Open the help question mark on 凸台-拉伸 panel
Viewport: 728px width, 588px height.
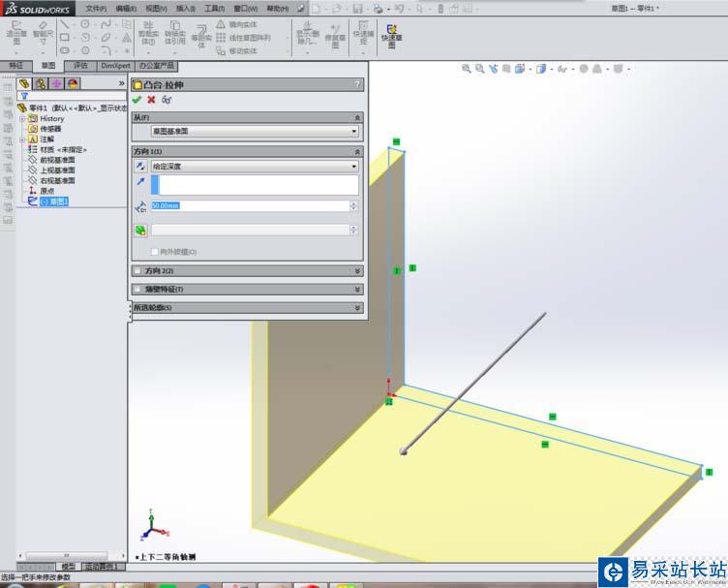357,84
